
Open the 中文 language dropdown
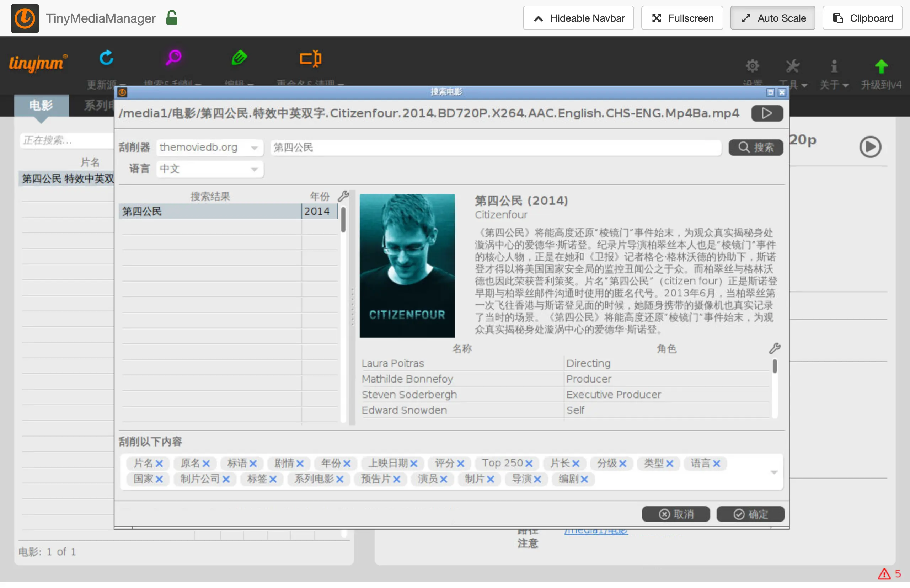[210, 169]
